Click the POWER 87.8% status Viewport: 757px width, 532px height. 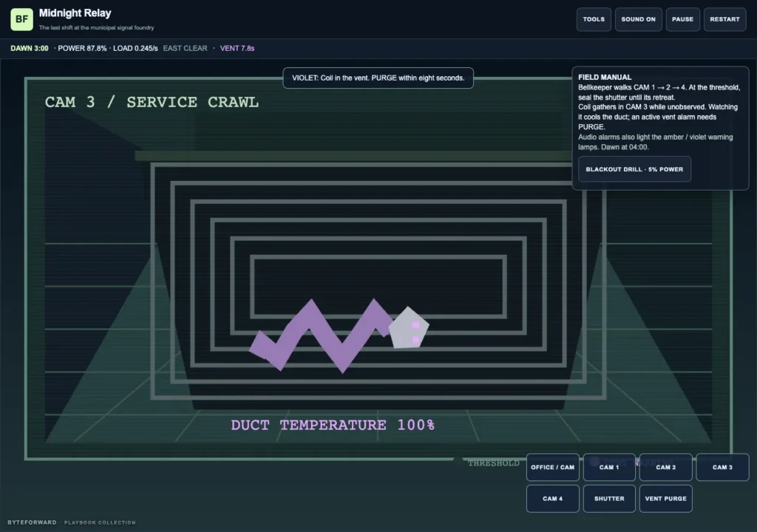coord(82,48)
